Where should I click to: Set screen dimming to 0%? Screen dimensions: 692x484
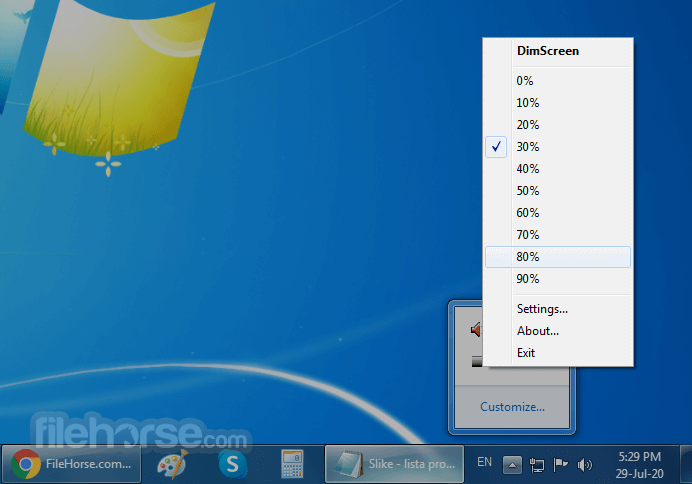coord(557,81)
